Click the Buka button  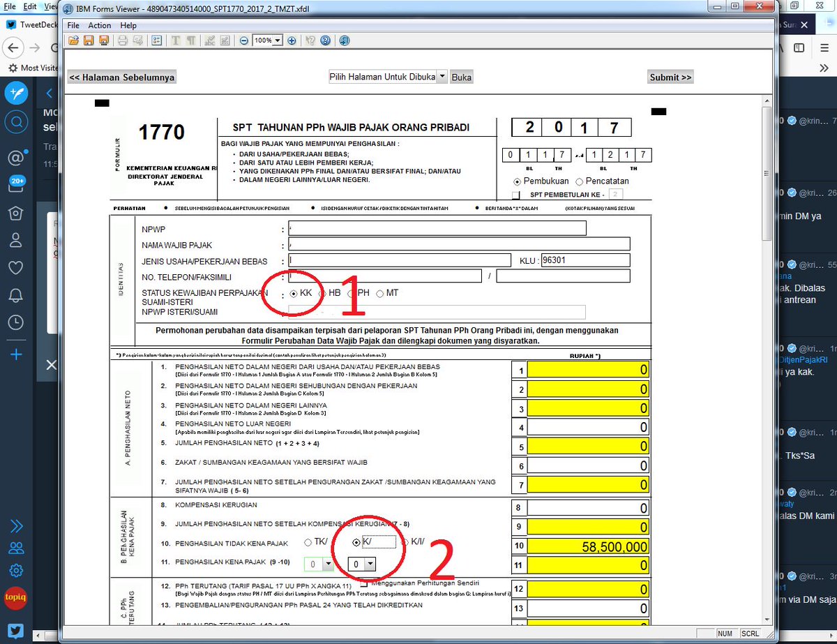pos(462,77)
